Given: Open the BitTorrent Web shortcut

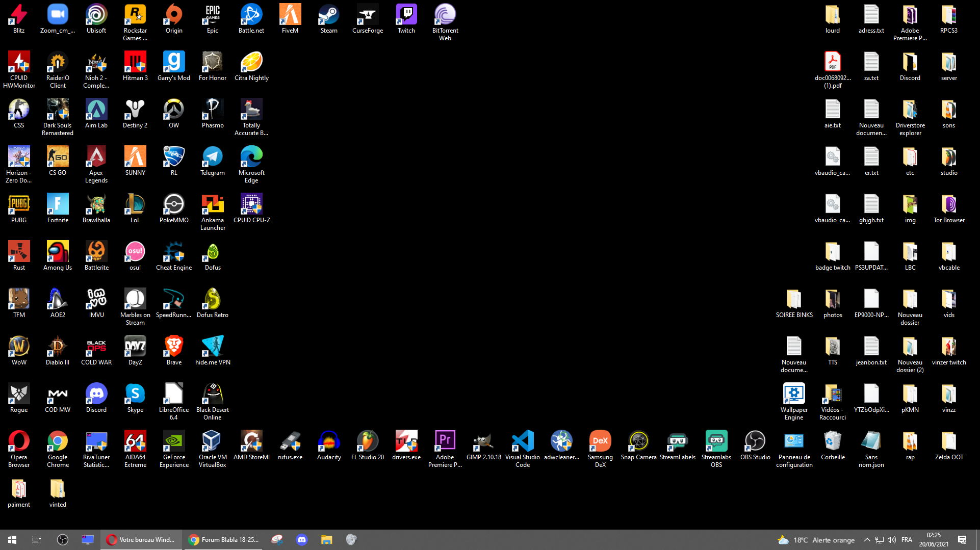Looking at the screenshot, I should pos(445,23).
